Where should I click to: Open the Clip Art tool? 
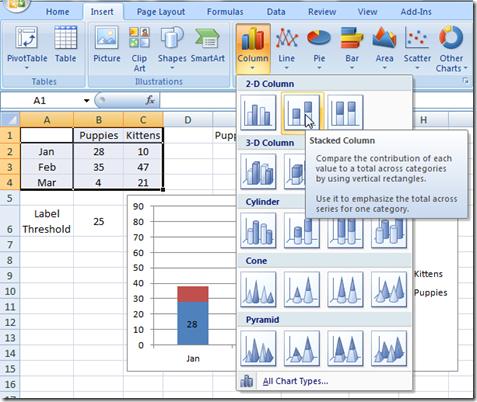click(139, 49)
